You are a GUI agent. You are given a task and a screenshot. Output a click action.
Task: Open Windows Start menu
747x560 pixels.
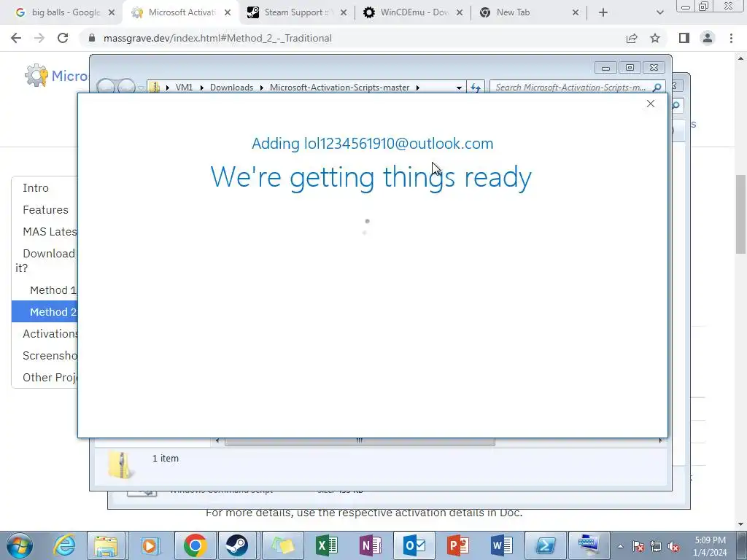pyautogui.click(x=20, y=545)
